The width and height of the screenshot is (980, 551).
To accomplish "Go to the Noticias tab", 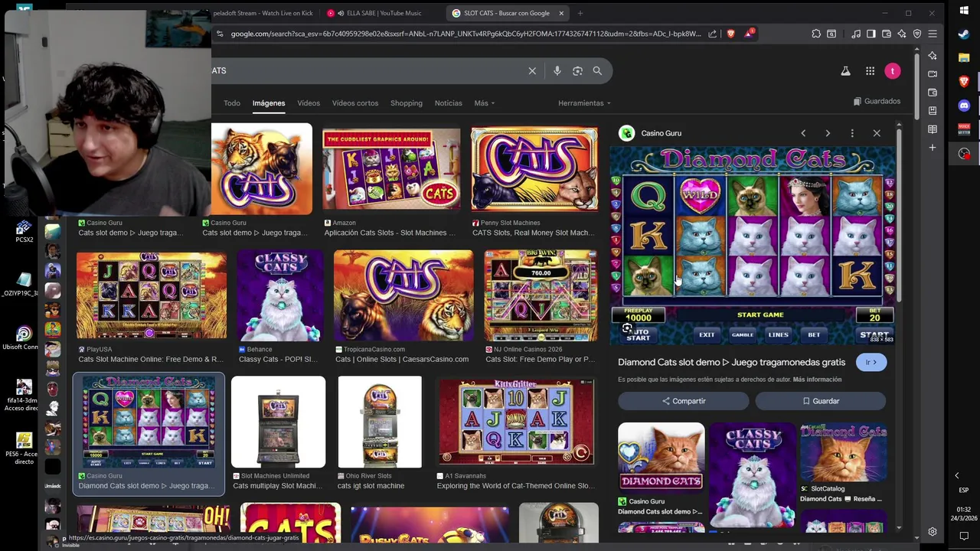I will tap(449, 103).
